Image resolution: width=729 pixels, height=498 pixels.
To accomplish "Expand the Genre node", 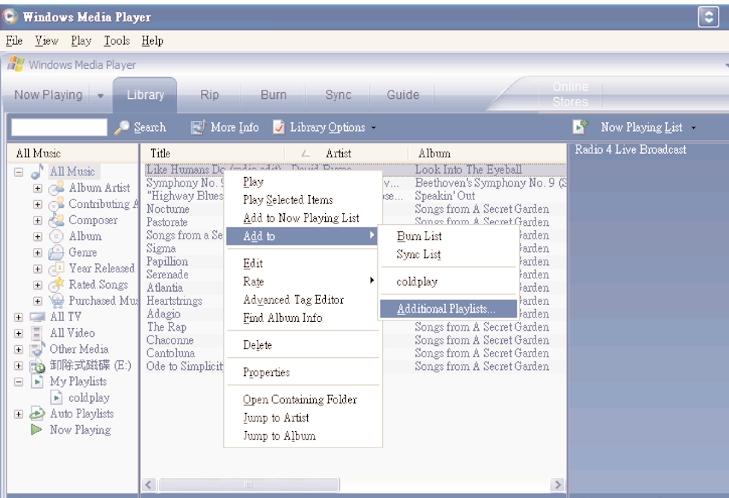I will click(x=38, y=252).
